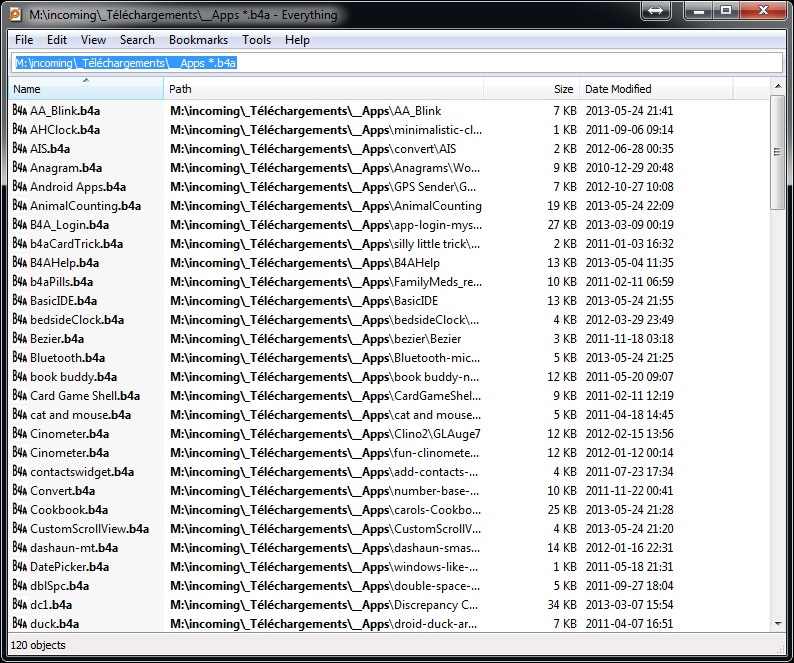Screen dimensions: 794x663
Task: Click the date 2012-03-29 23:49
Action: [629, 320]
